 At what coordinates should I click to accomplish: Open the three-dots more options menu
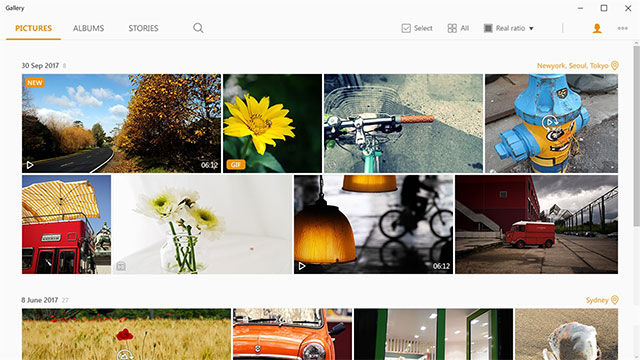pyautogui.click(x=622, y=28)
